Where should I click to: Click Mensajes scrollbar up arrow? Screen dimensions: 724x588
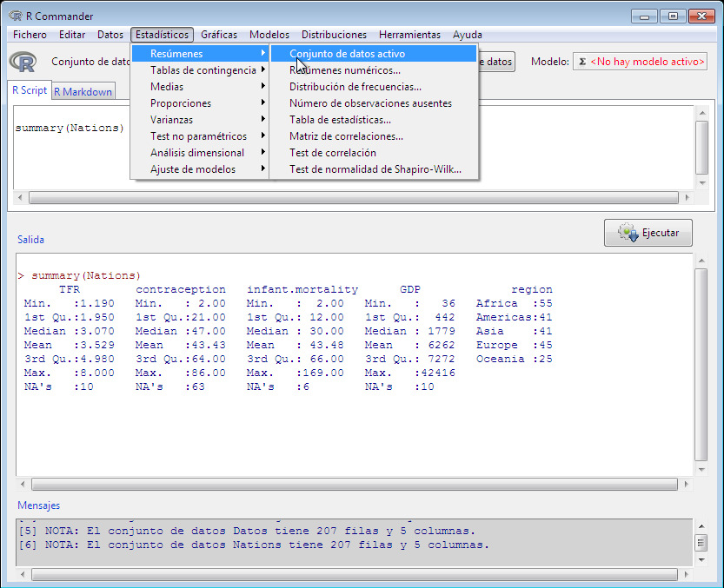(x=701, y=526)
